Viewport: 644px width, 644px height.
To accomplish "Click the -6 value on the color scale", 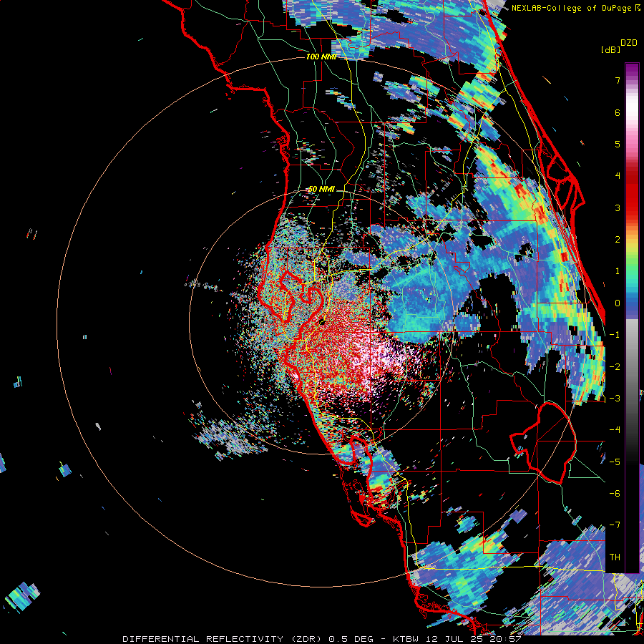I will [615, 494].
